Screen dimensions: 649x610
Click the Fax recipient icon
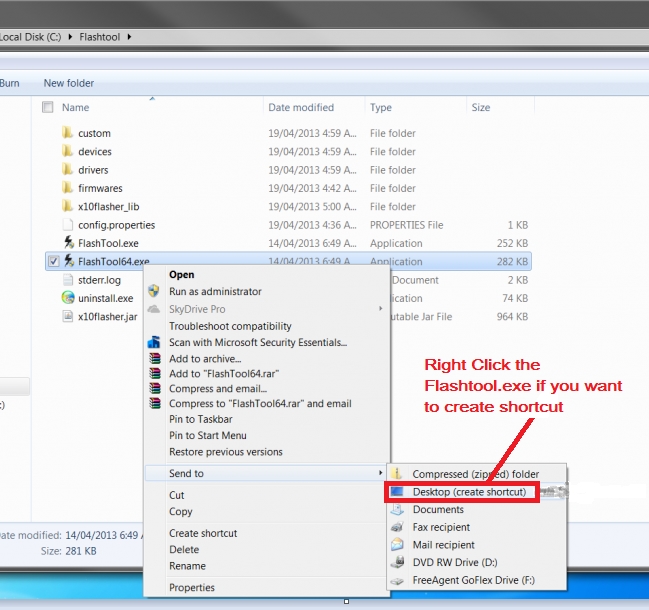[397, 527]
